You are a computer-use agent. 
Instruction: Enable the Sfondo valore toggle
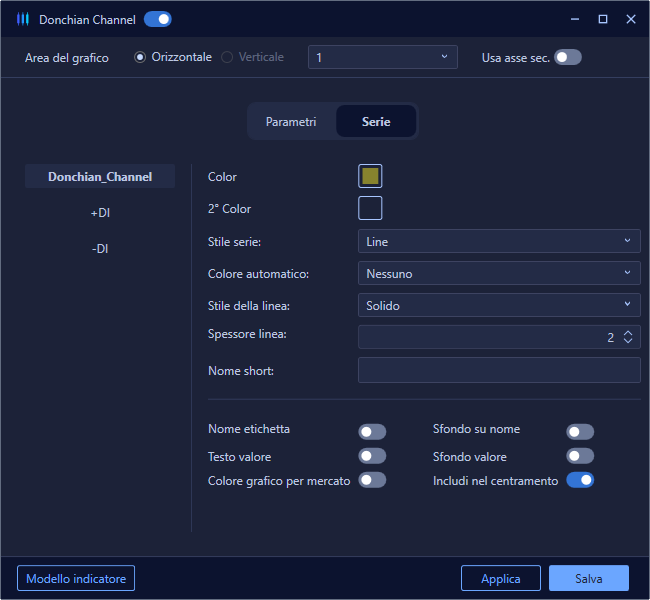580,456
